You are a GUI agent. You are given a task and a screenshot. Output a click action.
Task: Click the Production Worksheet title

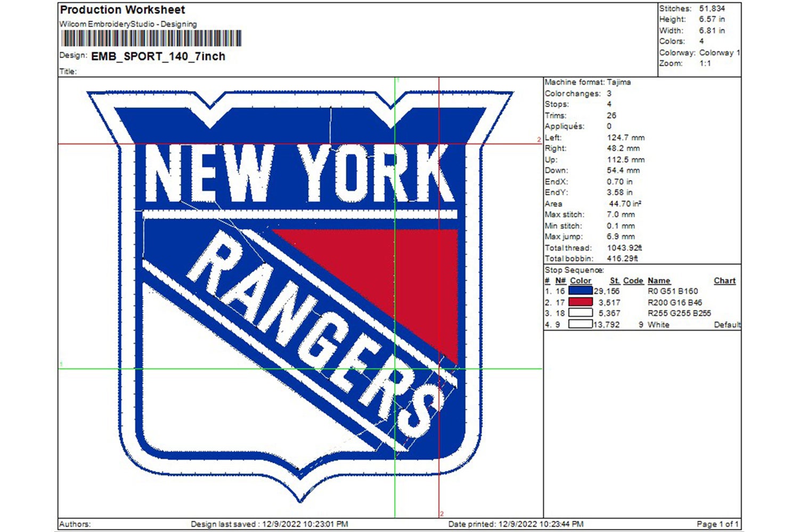[122, 10]
